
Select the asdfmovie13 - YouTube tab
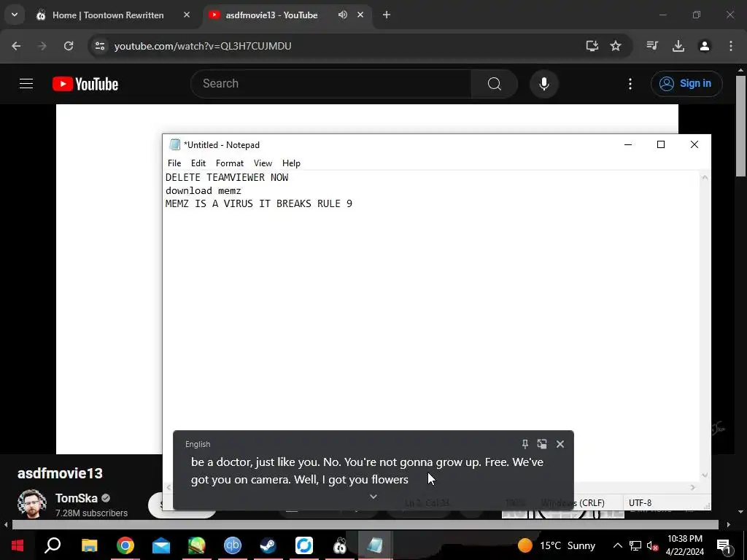click(271, 15)
